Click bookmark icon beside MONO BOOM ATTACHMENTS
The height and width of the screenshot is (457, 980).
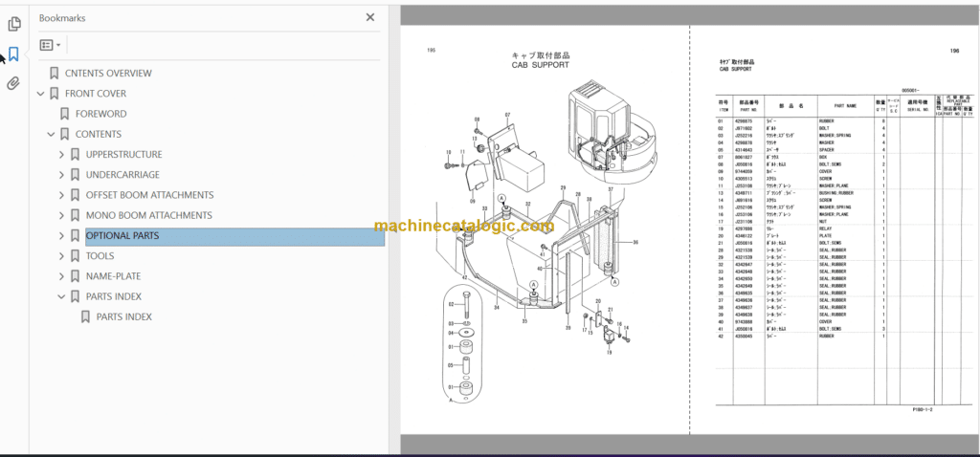(75, 215)
